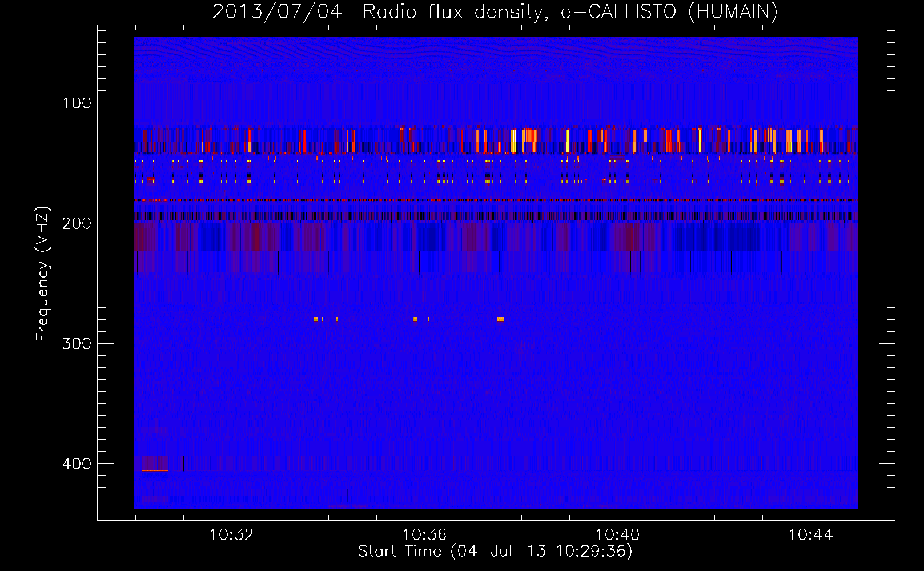Click the 10:44 time tick label
The image size is (924, 571).
coord(810,535)
